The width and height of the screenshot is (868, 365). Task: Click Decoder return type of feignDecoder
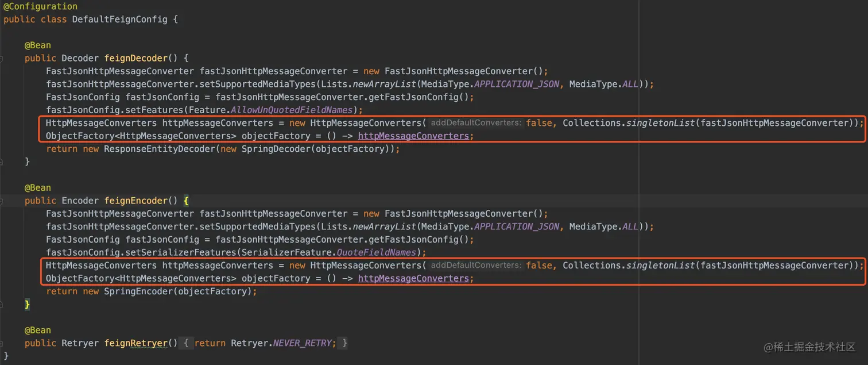click(x=80, y=58)
